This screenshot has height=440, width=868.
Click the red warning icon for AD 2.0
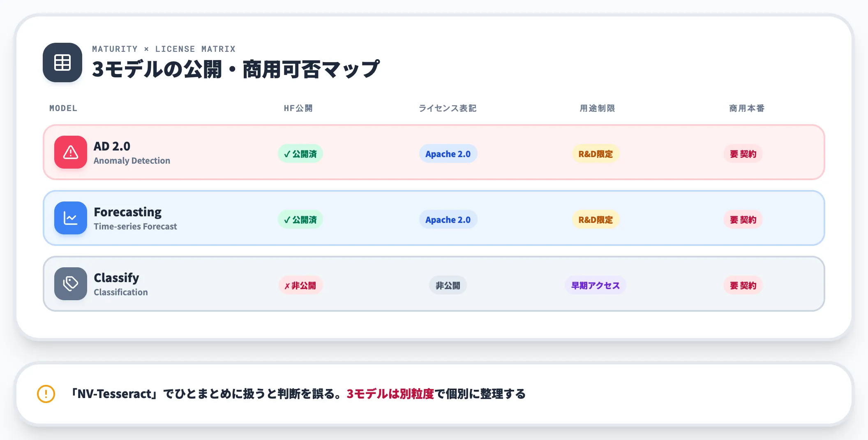pos(71,152)
